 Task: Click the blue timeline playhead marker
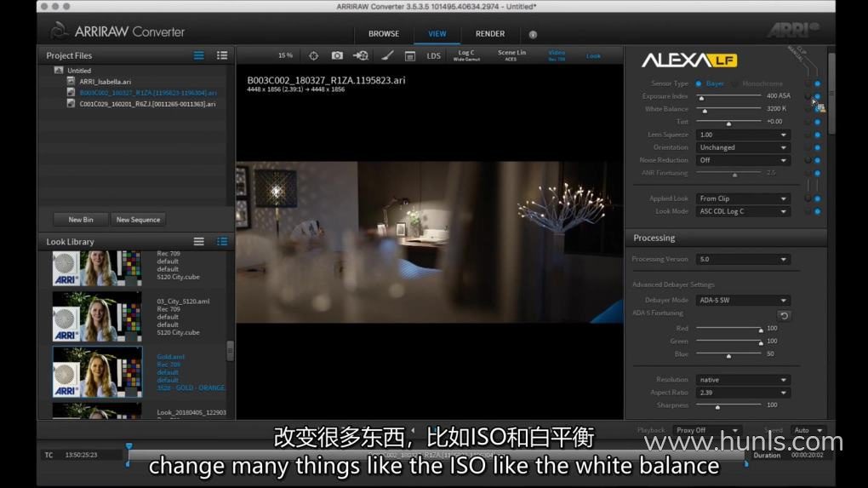click(x=129, y=446)
